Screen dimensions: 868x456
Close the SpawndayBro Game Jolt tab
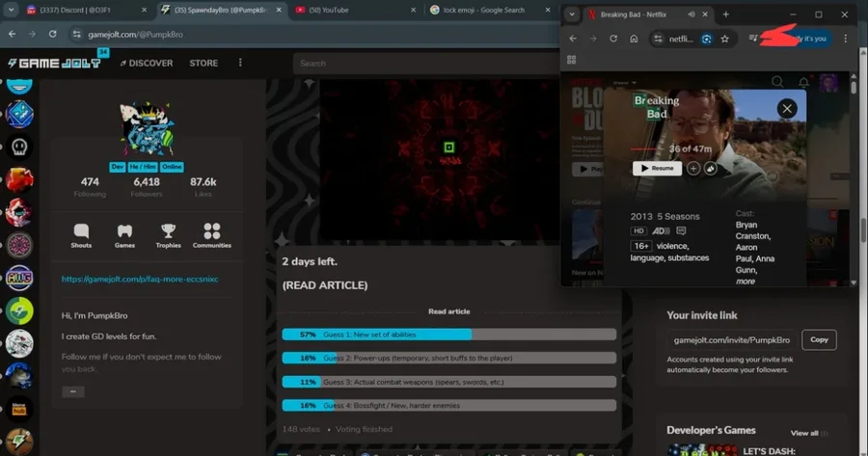pyautogui.click(x=279, y=10)
